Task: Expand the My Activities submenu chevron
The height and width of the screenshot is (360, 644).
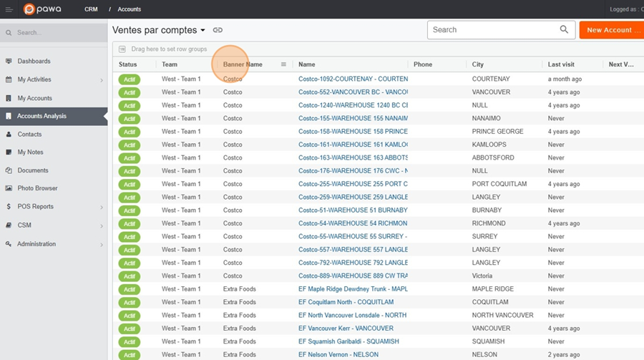Action: [102, 80]
